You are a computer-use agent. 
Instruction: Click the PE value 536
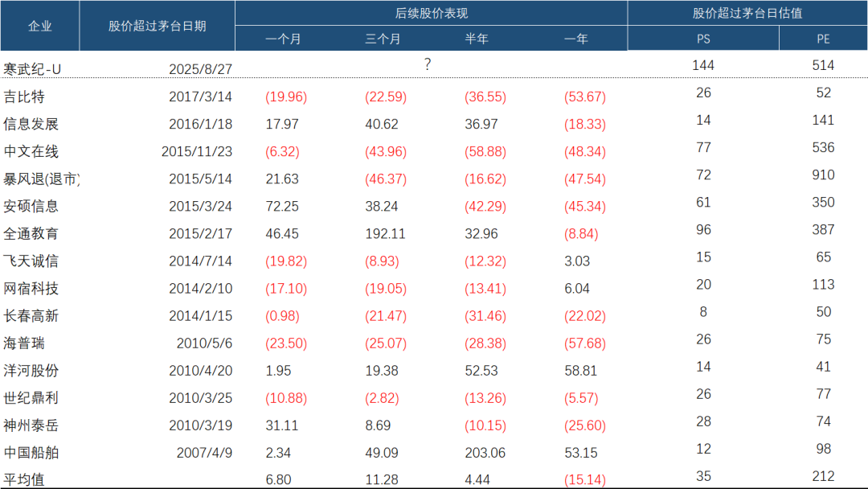(x=823, y=147)
